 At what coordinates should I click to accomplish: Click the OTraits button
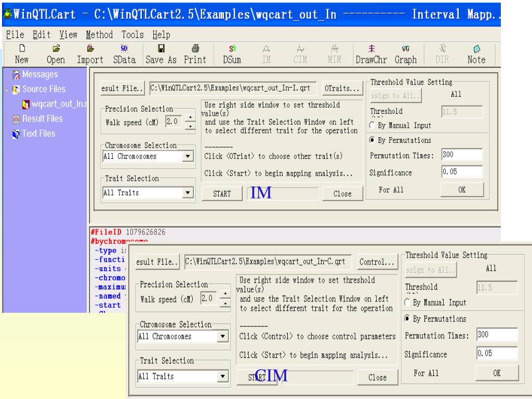click(x=342, y=88)
